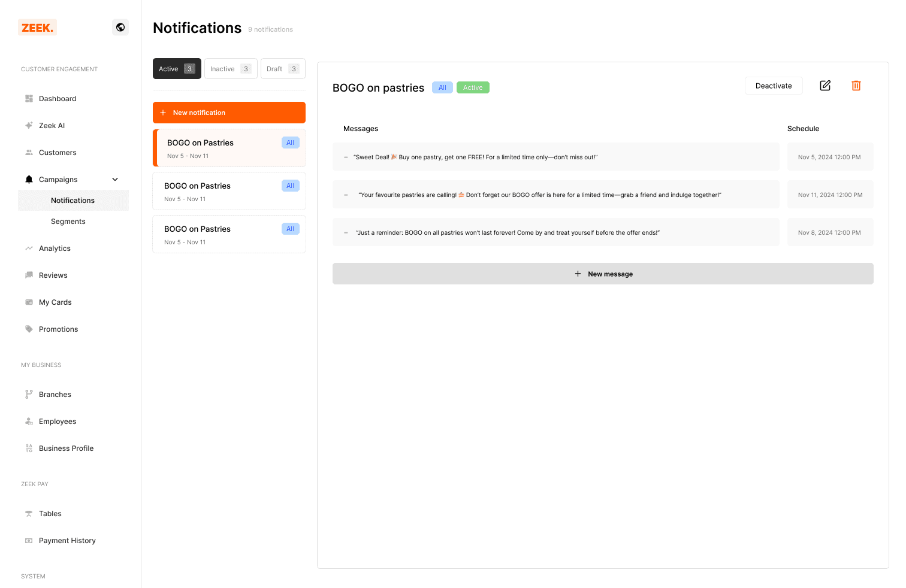Click the "Messages" column header
906x588 pixels.
[x=361, y=129]
